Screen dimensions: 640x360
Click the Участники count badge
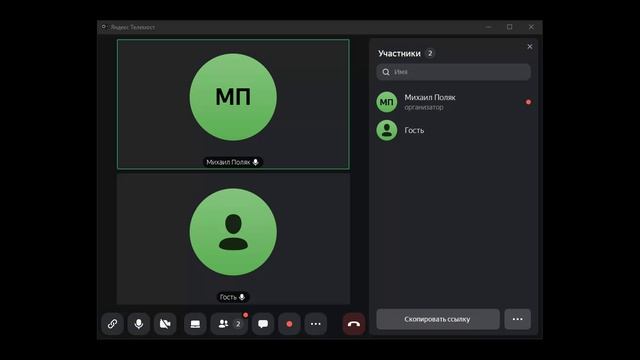(x=430, y=53)
